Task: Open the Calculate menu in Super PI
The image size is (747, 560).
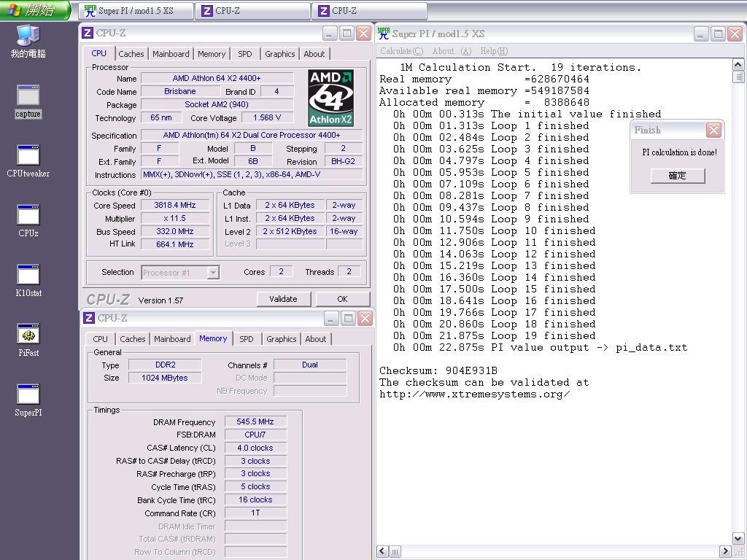Action: pyautogui.click(x=402, y=51)
